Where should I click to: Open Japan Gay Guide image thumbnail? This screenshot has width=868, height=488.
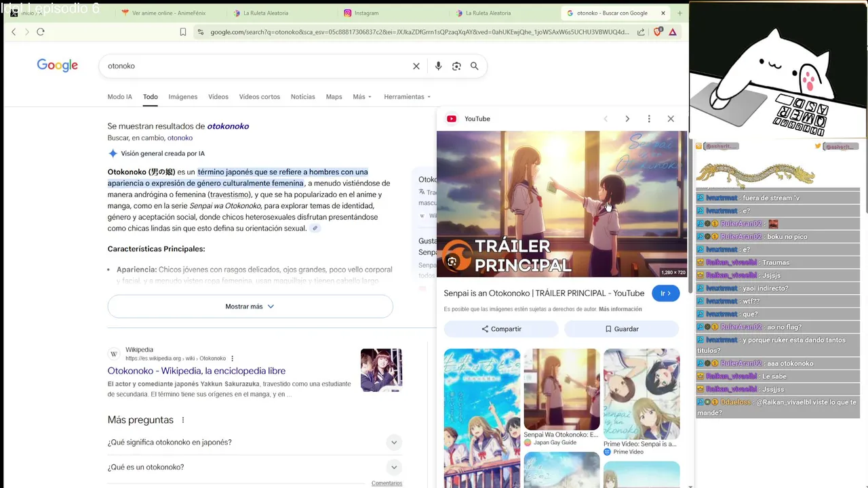pos(561,390)
